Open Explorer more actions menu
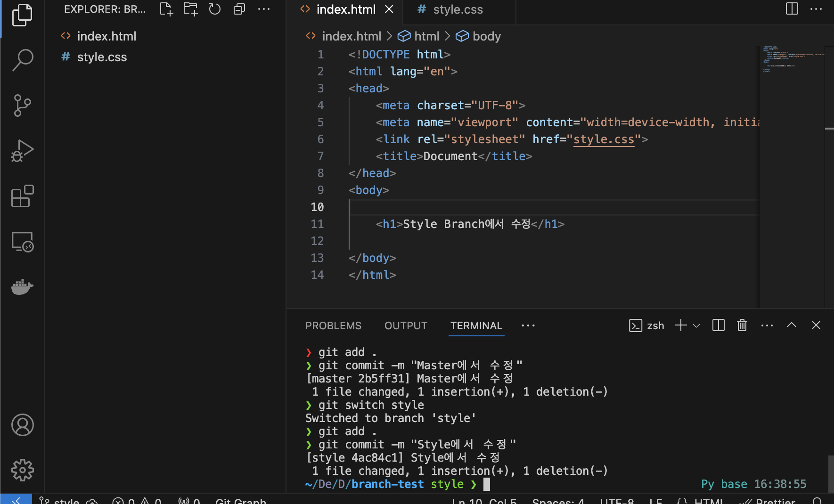The height and width of the screenshot is (504, 834). (x=264, y=9)
